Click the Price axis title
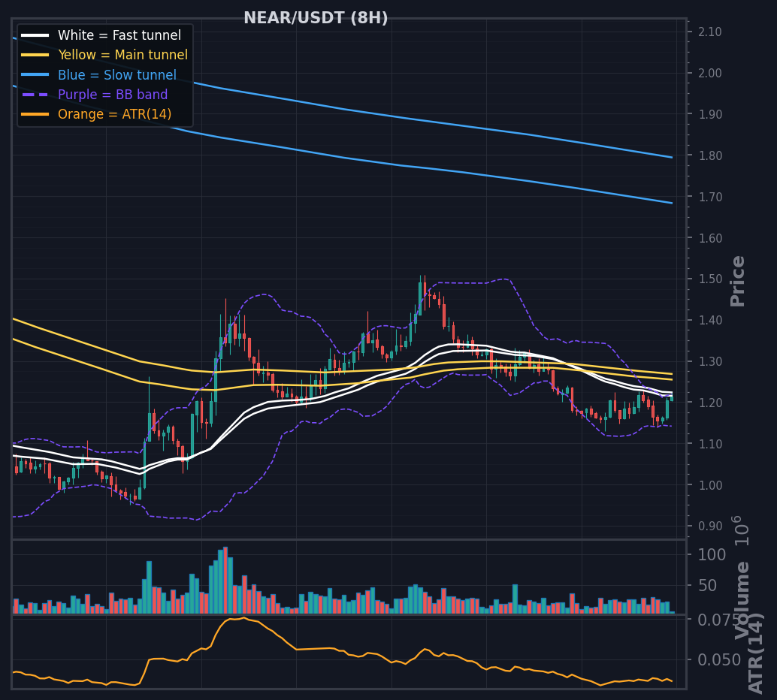 pyautogui.click(x=737, y=281)
